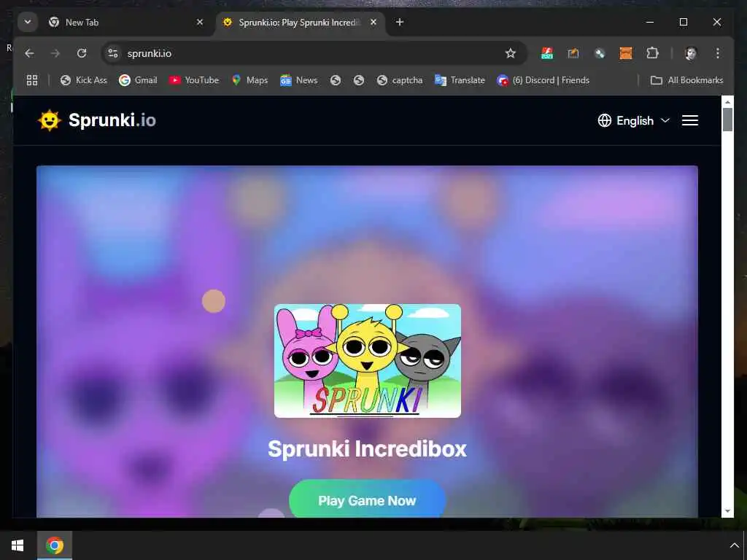Click the Sprunki game thumbnail image
The height and width of the screenshot is (560, 747).
click(x=368, y=361)
